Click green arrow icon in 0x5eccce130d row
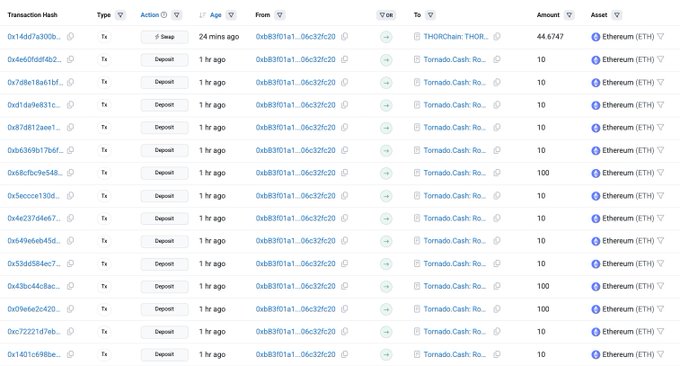 386,196
